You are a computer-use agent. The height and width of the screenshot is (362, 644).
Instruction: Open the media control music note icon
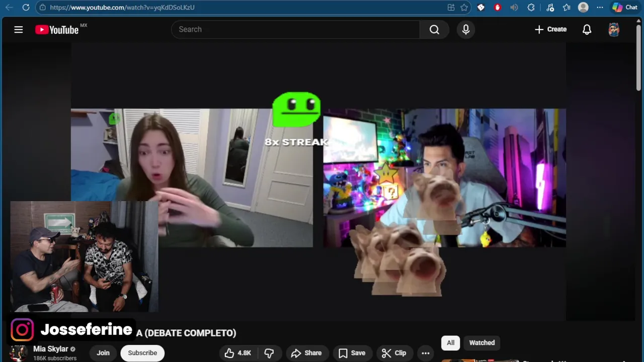[550, 8]
